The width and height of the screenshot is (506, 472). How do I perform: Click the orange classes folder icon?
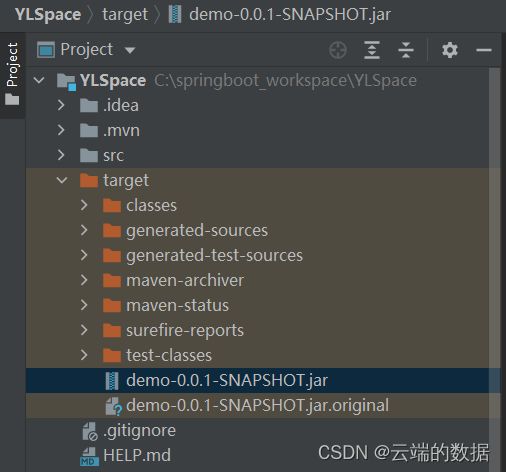112,205
